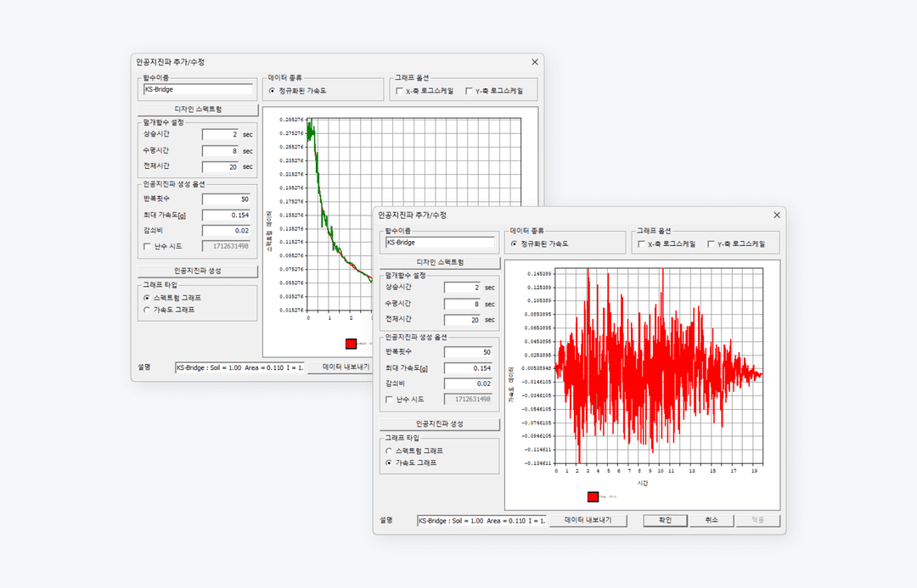Confirm with the 확인 button
The width and height of the screenshot is (917, 588).
666,520
